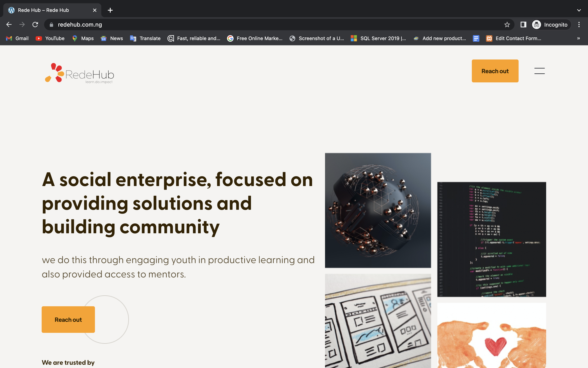
Task: Click the browser Forward arrow
Action: click(x=22, y=25)
